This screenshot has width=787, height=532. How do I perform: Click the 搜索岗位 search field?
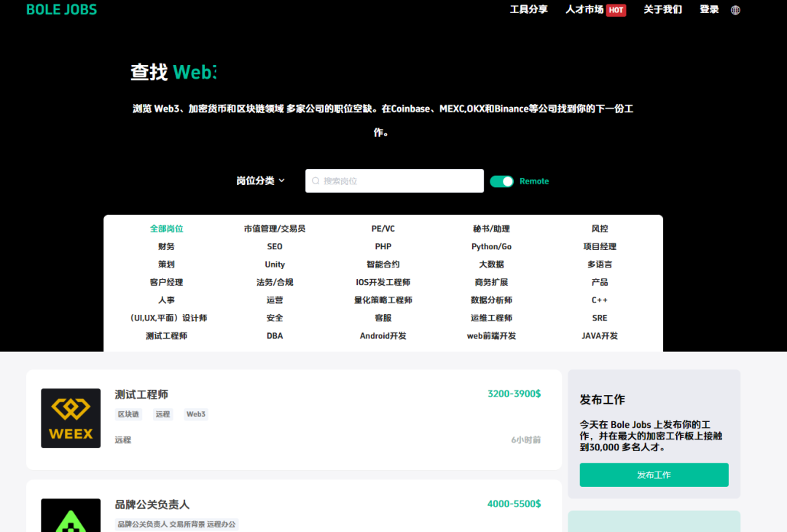[x=394, y=181]
